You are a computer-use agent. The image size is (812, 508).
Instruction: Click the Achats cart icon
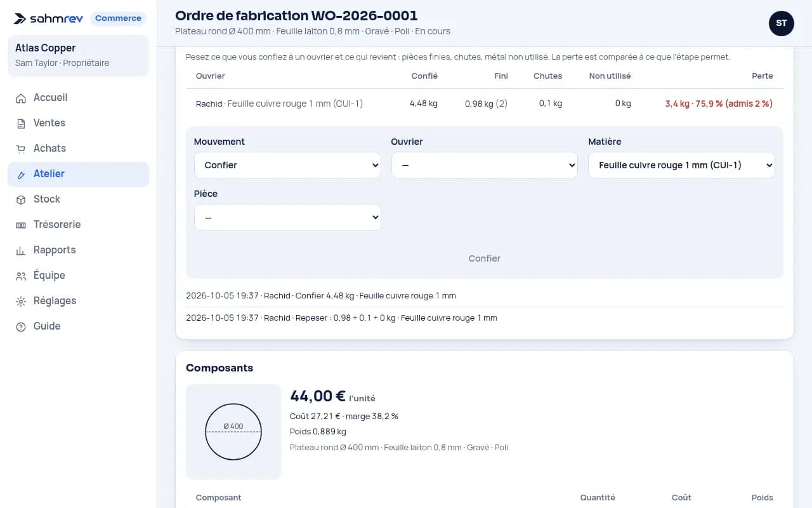21,149
